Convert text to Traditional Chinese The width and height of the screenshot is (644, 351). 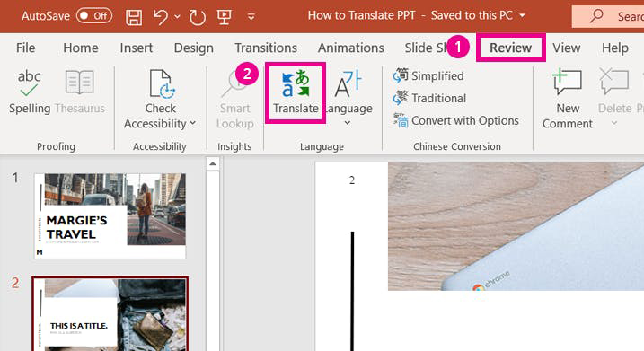click(429, 99)
